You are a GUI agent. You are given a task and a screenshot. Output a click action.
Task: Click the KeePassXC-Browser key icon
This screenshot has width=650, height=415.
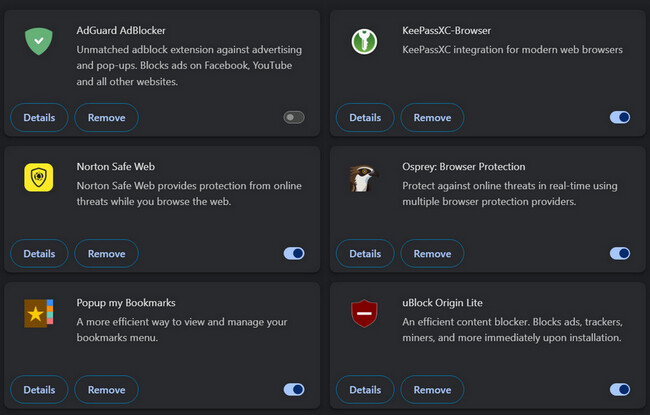coord(364,41)
